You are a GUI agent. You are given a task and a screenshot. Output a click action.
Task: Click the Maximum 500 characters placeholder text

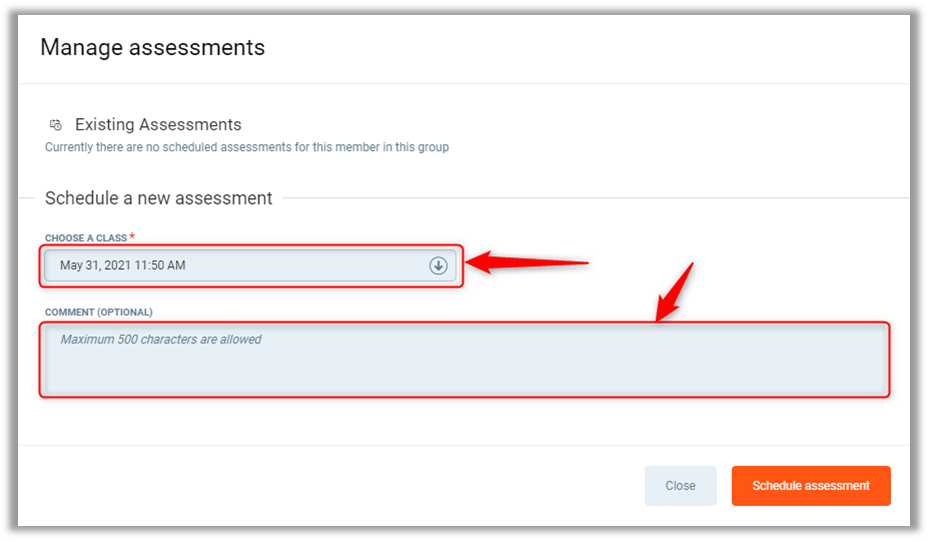[161, 339]
